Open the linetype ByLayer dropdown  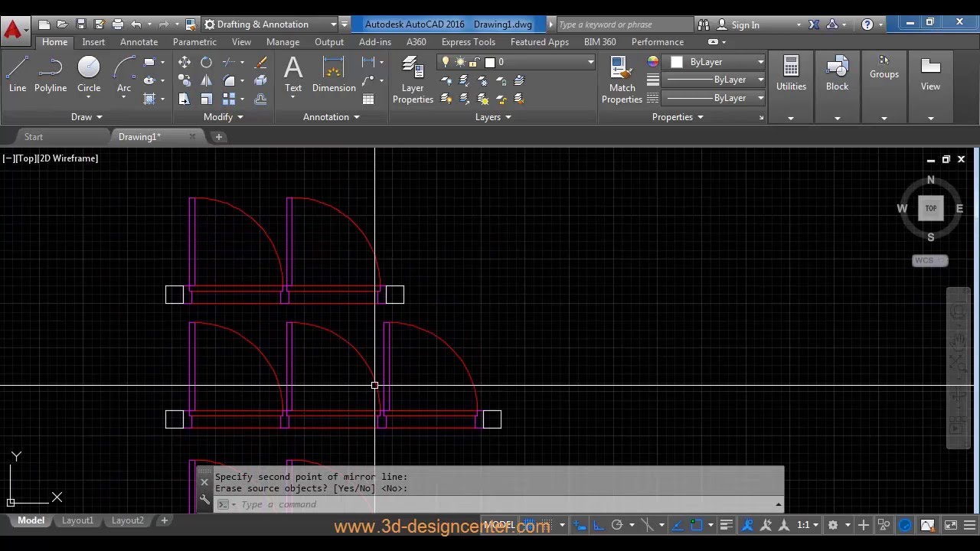(714, 98)
